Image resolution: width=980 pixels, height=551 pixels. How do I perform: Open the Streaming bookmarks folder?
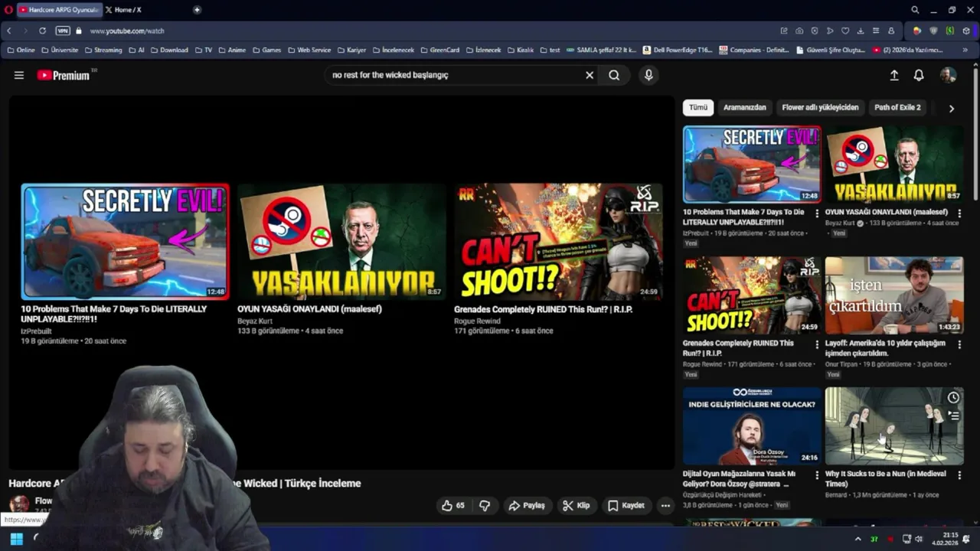click(103, 50)
